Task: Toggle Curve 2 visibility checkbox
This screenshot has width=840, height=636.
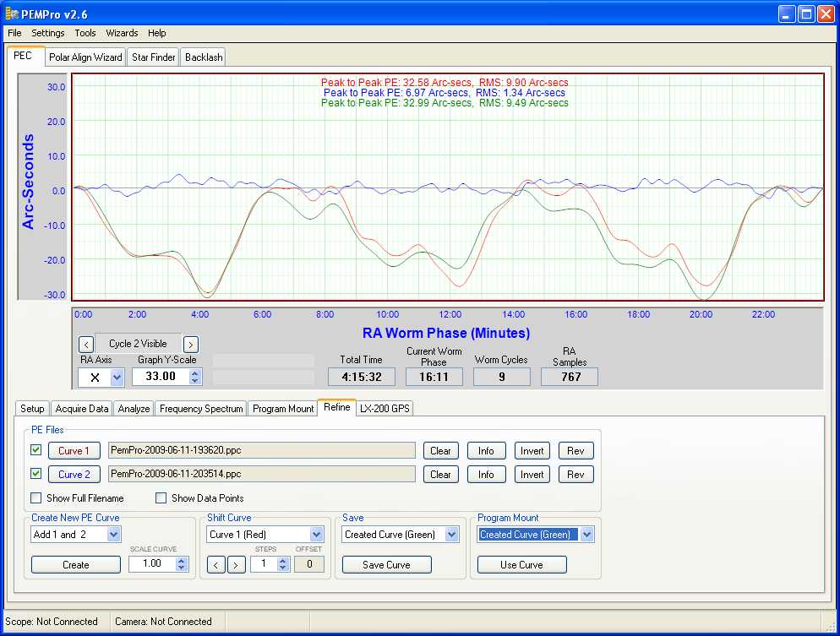Action: pos(35,473)
